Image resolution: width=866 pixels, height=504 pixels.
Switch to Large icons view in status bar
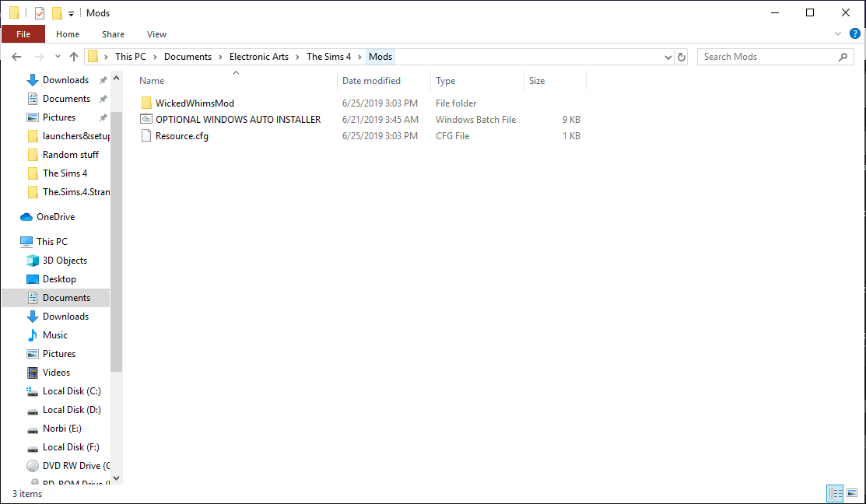coord(852,493)
